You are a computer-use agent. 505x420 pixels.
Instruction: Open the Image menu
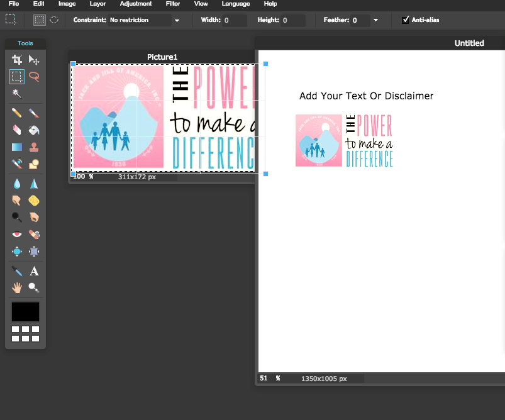(67, 4)
